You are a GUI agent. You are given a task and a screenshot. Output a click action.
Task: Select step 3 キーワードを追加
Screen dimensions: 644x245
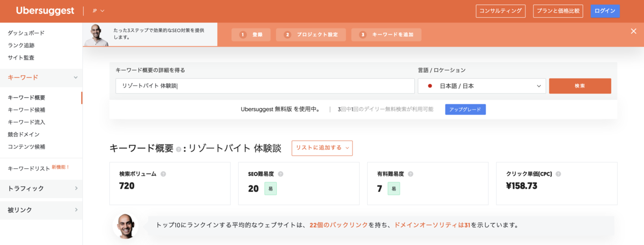point(386,34)
